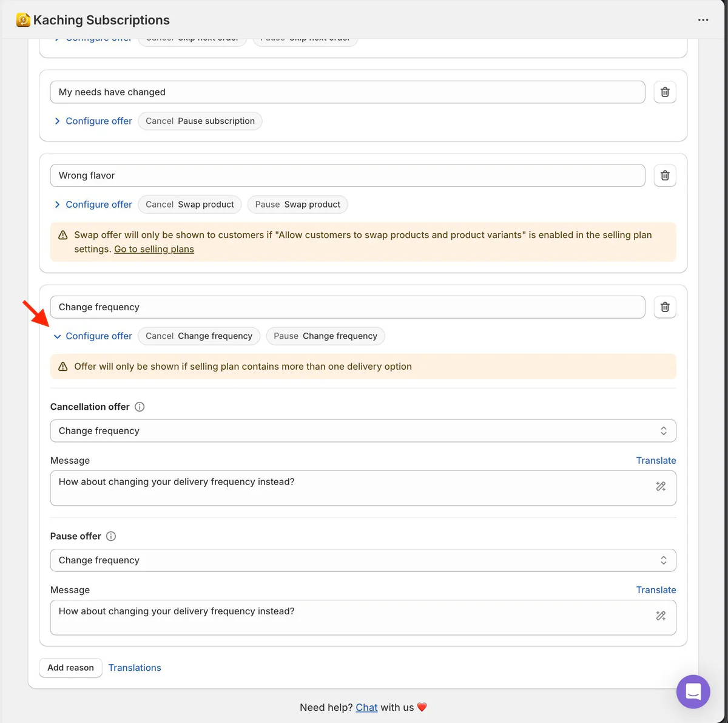
Task: Expand Configure offer for 'My needs have changed'
Action: (93, 121)
